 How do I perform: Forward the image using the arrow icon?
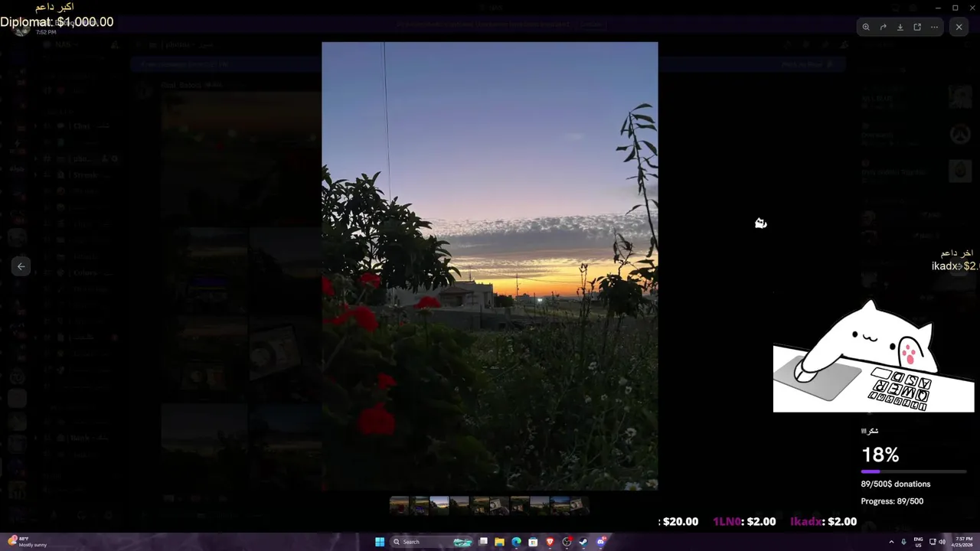point(883,27)
